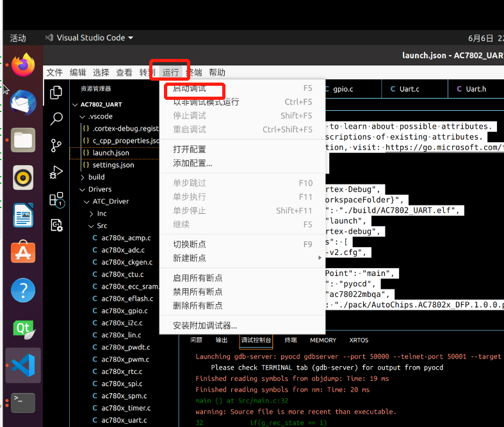This screenshot has width=504, height=427.
Task: Open Ubuntu Software from the dock
Action: (23, 252)
